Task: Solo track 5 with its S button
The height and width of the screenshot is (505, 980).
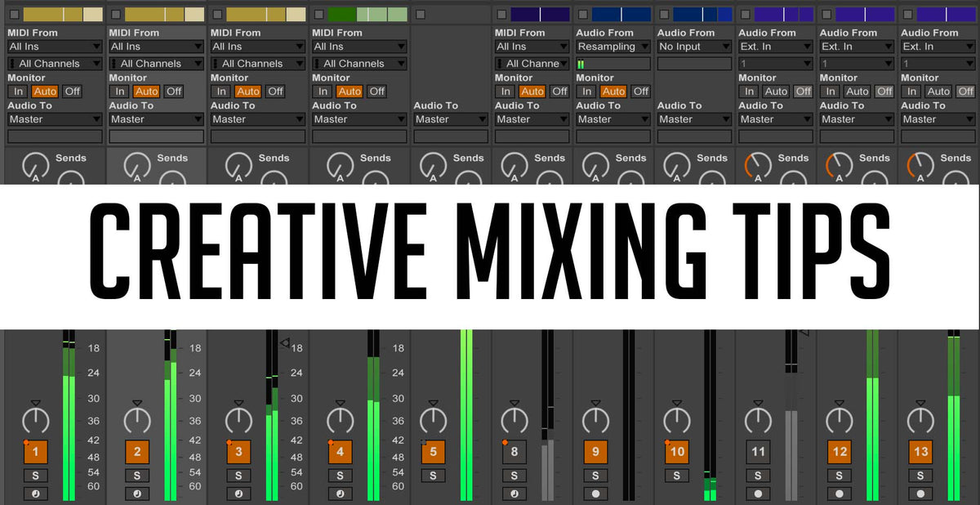Action: click(x=433, y=476)
